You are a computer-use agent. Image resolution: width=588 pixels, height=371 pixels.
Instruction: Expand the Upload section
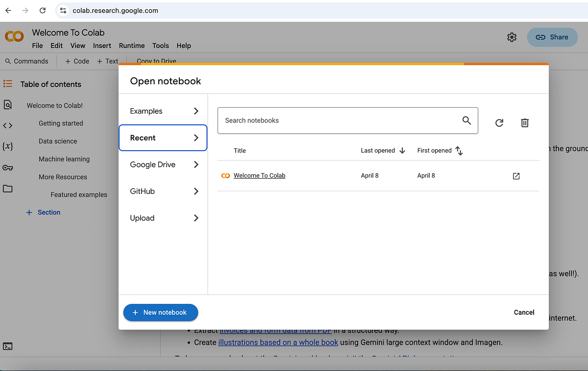(163, 218)
